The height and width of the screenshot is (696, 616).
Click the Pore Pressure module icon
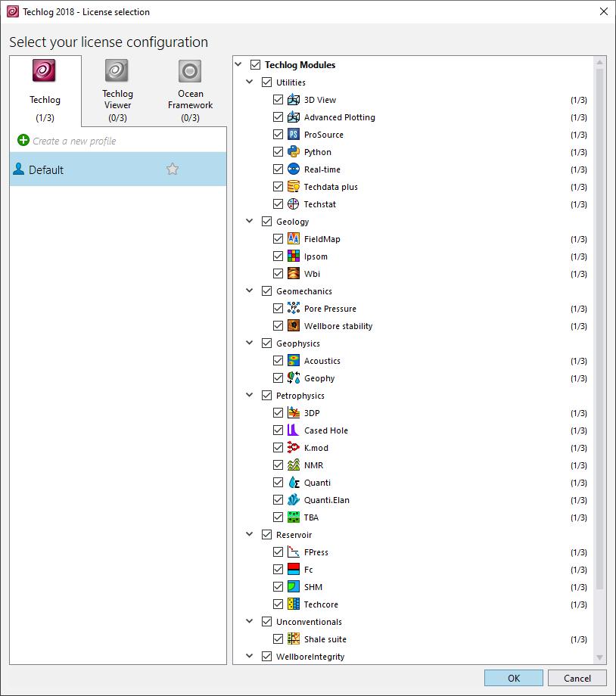(x=293, y=308)
